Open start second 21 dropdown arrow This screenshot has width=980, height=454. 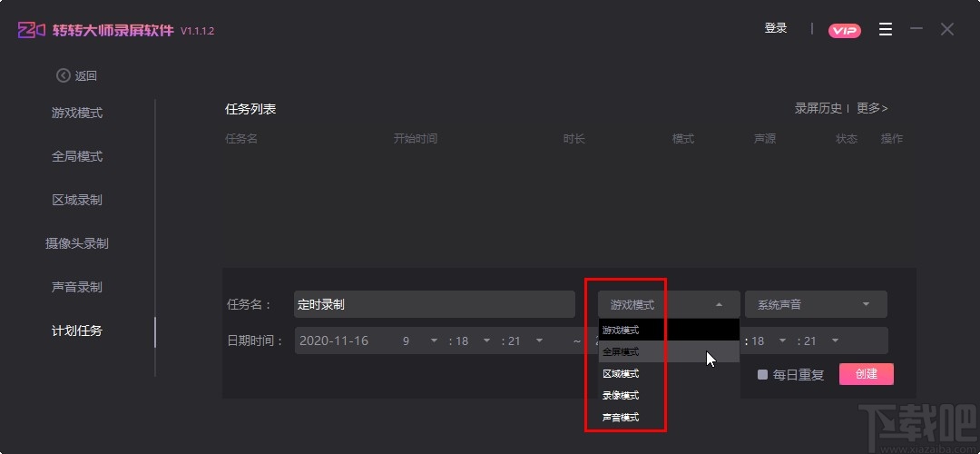click(x=539, y=340)
